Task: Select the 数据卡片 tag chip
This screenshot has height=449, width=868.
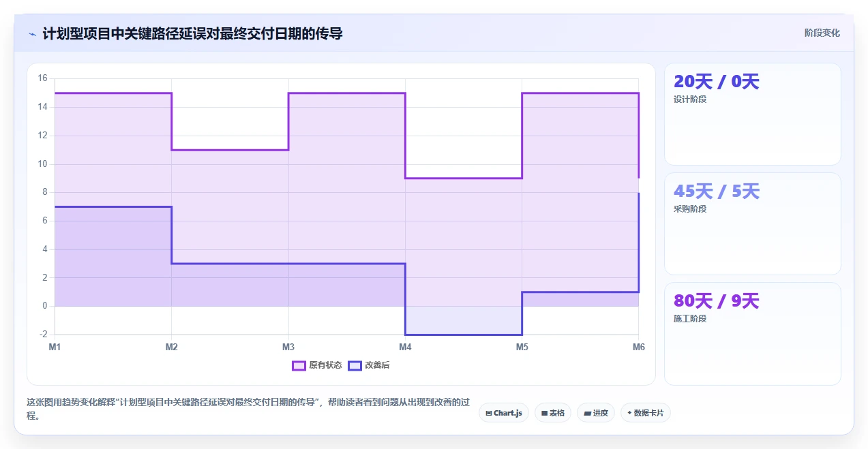Action: pyautogui.click(x=646, y=413)
